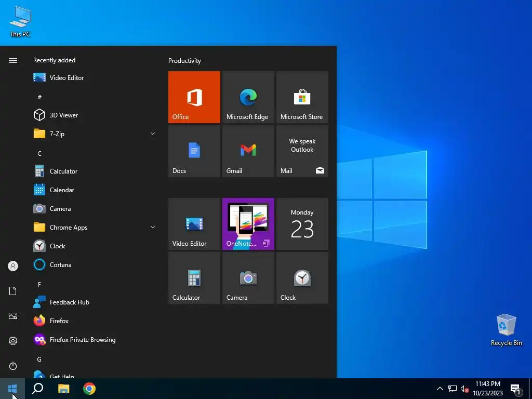Open the user account icon in Start
532x399 pixels.
(13, 266)
